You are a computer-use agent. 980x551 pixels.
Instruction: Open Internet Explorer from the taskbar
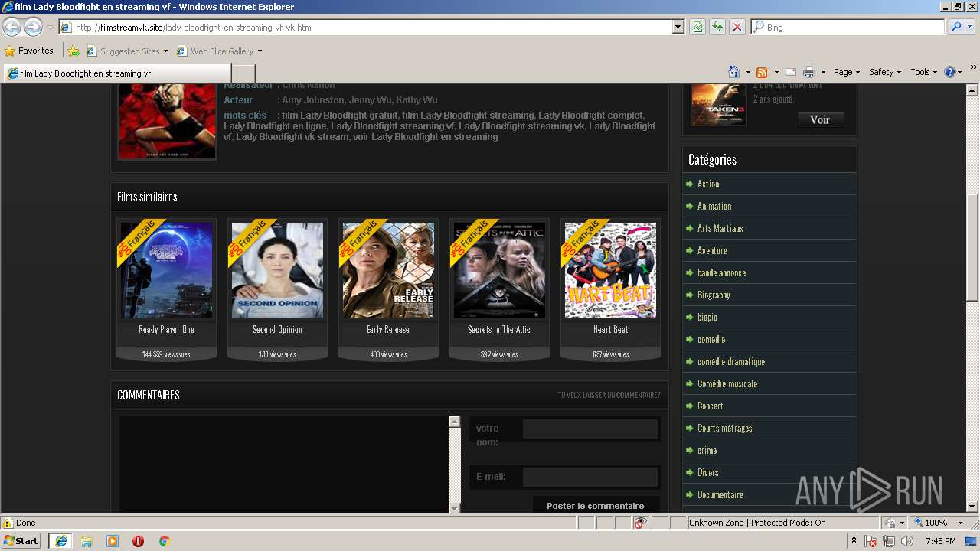[60, 541]
